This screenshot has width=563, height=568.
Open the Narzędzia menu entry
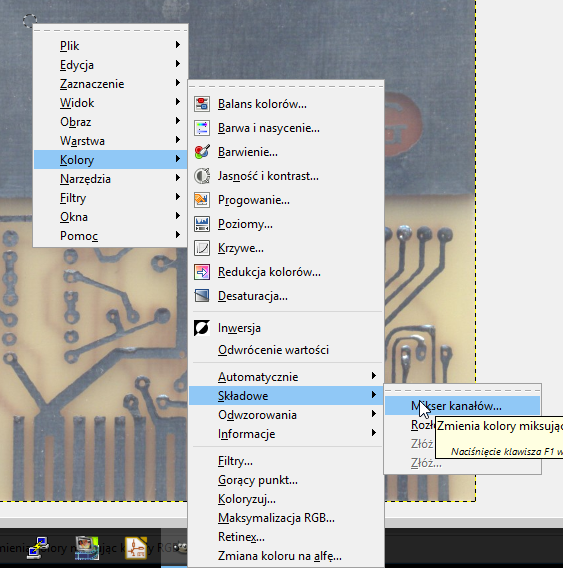point(110,179)
